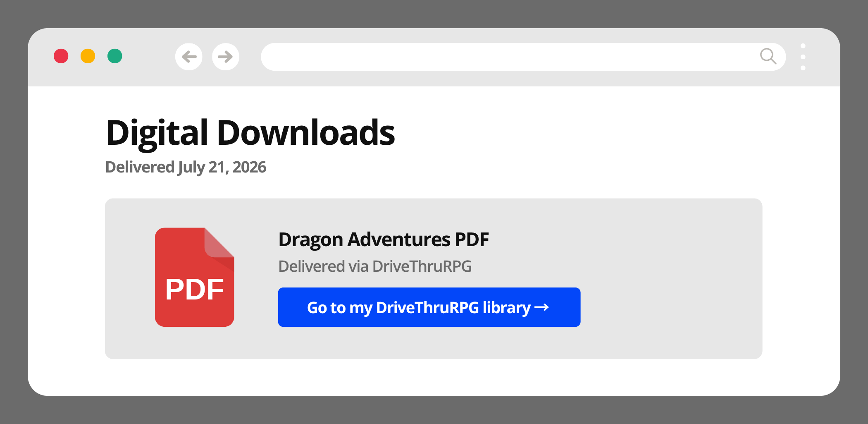
Task: Click the red window close dot
Action: (61, 56)
